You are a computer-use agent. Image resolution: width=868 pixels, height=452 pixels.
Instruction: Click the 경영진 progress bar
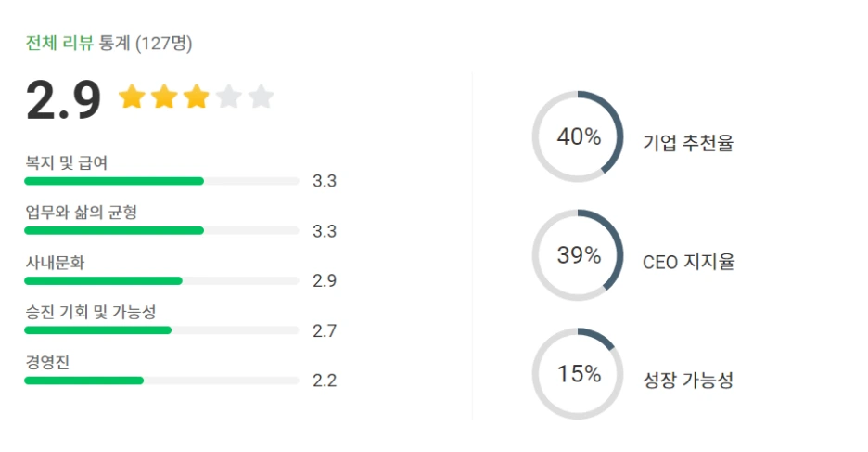click(x=161, y=381)
